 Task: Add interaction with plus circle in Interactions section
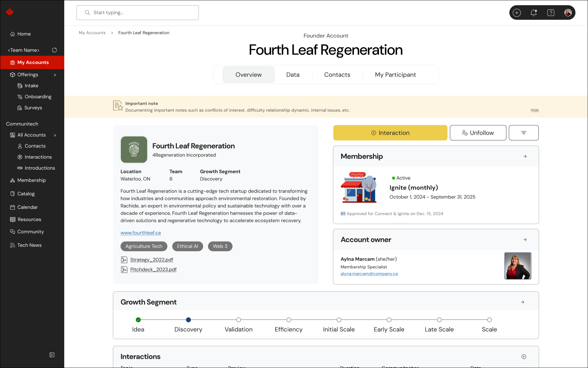(524, 357)
